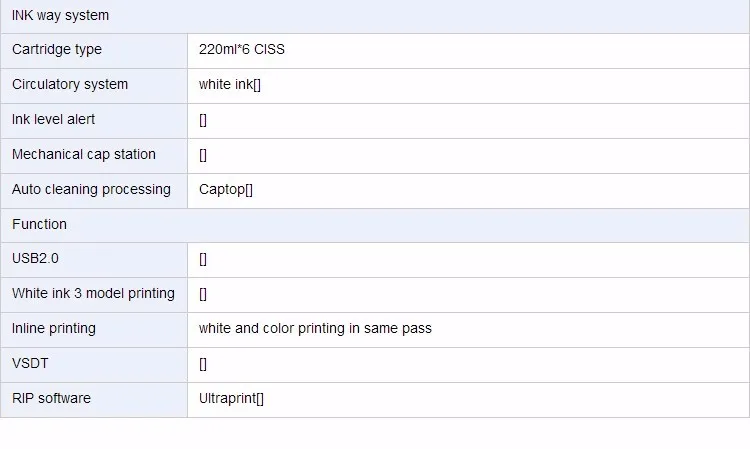Click the Captop[] value text
This screenshot has width=750, height=449.
click(x=226, y=190)
